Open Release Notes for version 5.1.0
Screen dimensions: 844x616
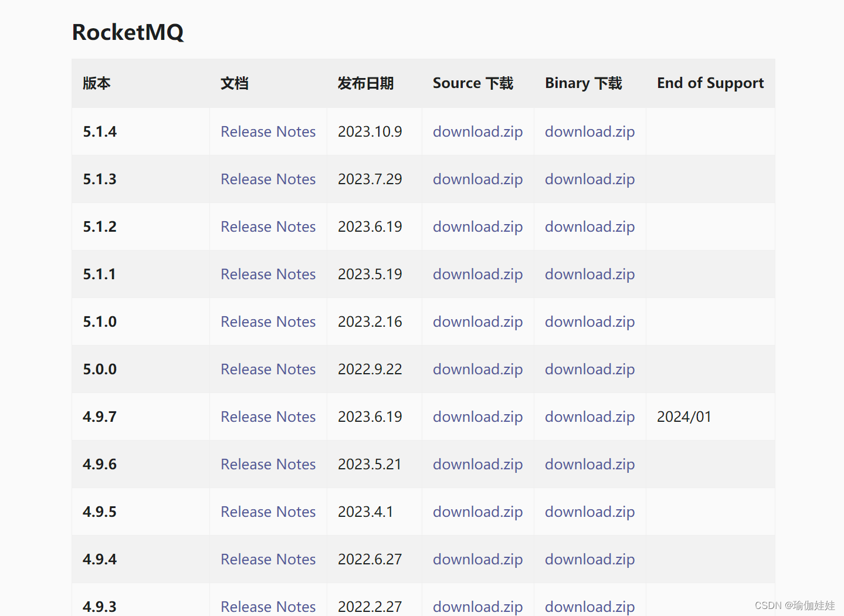[x=268, y=321]
